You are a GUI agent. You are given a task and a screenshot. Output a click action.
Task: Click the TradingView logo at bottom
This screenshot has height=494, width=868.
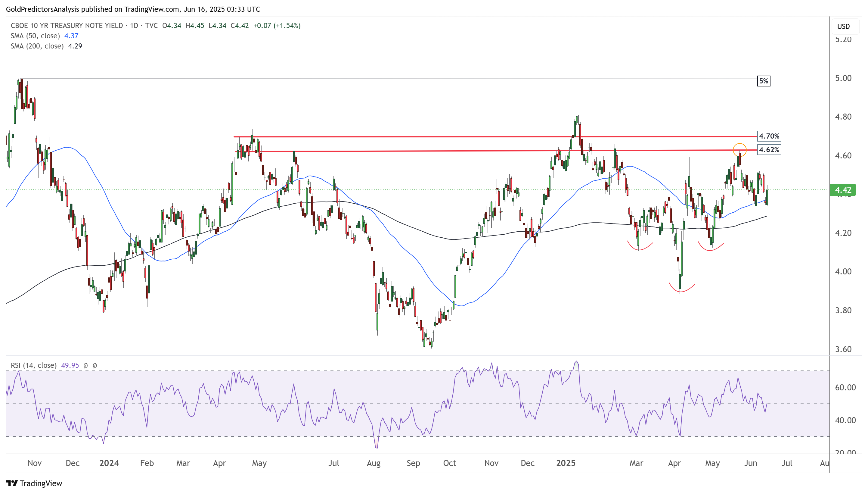click(x=34, y=483)
